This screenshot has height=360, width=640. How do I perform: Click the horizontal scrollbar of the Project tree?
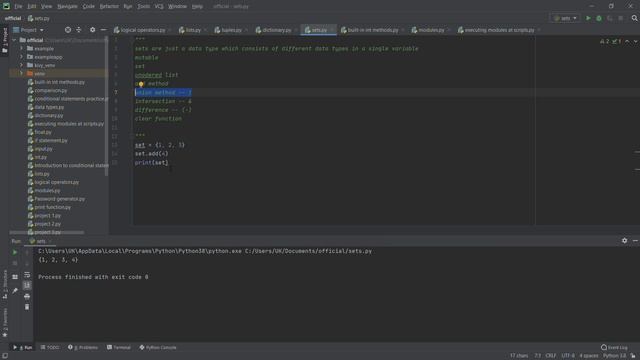pos(47,233)
